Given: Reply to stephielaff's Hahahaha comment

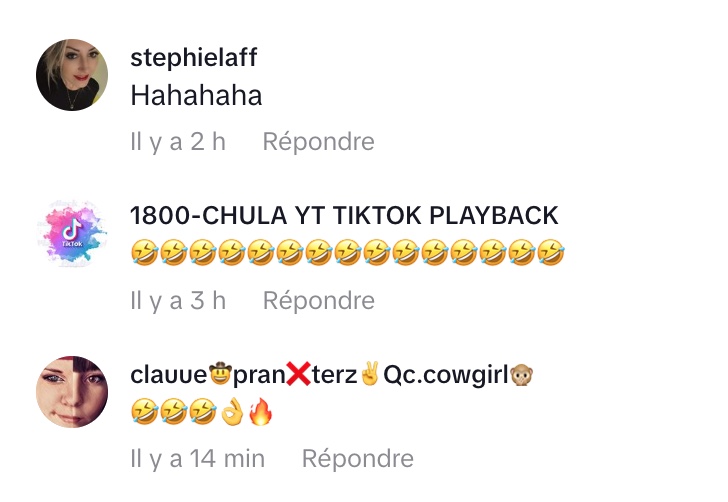Looking at the screenshot, I should (318, 141).
